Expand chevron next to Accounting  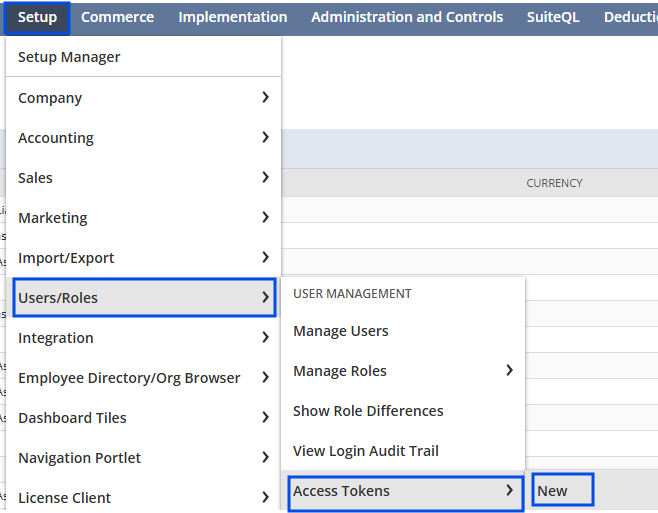[x=265, y=137]
